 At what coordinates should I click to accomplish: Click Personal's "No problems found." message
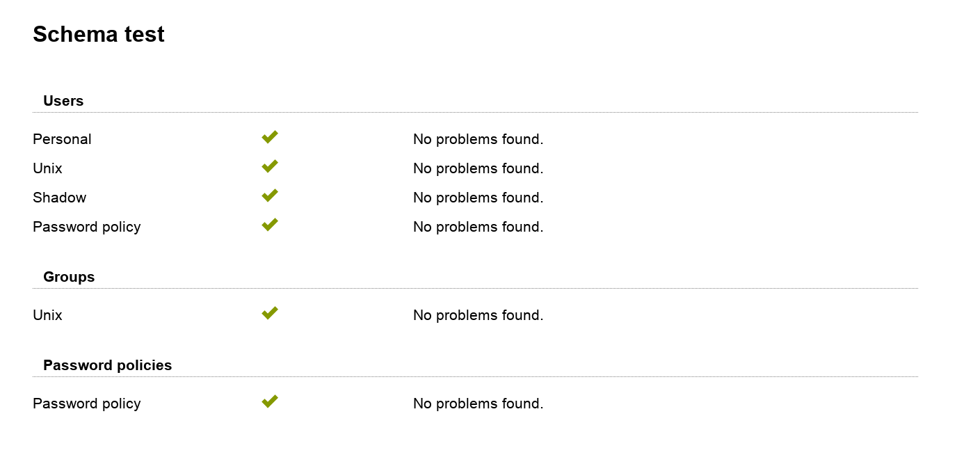point(478,139)
